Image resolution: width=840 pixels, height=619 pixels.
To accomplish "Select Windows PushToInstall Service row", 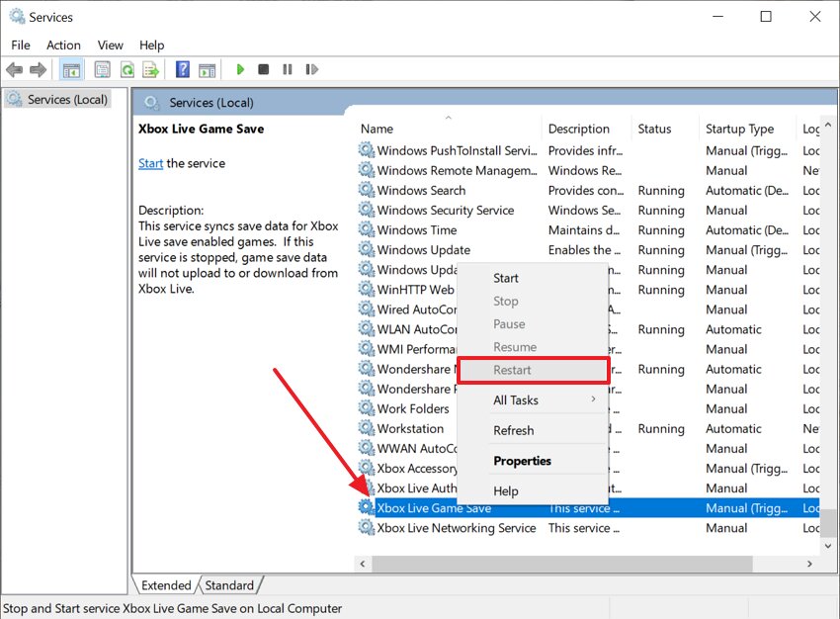I will [x=588, y=150].
